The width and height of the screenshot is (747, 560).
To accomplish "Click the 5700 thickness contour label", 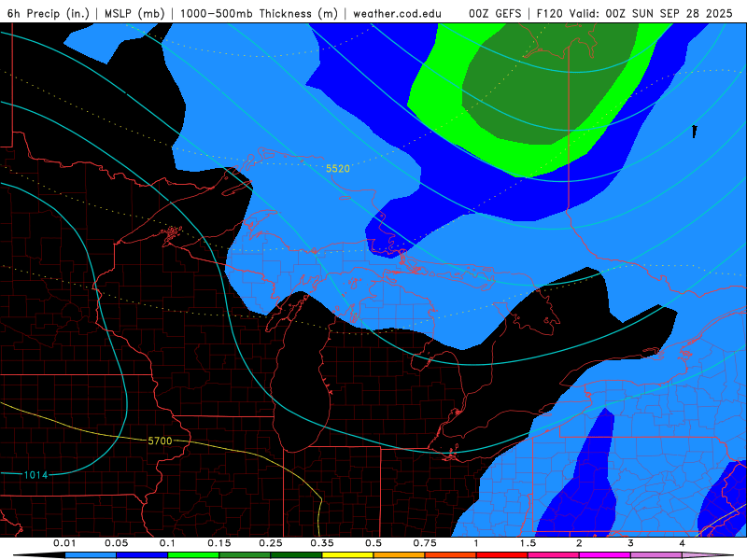I will coord(160,441).
